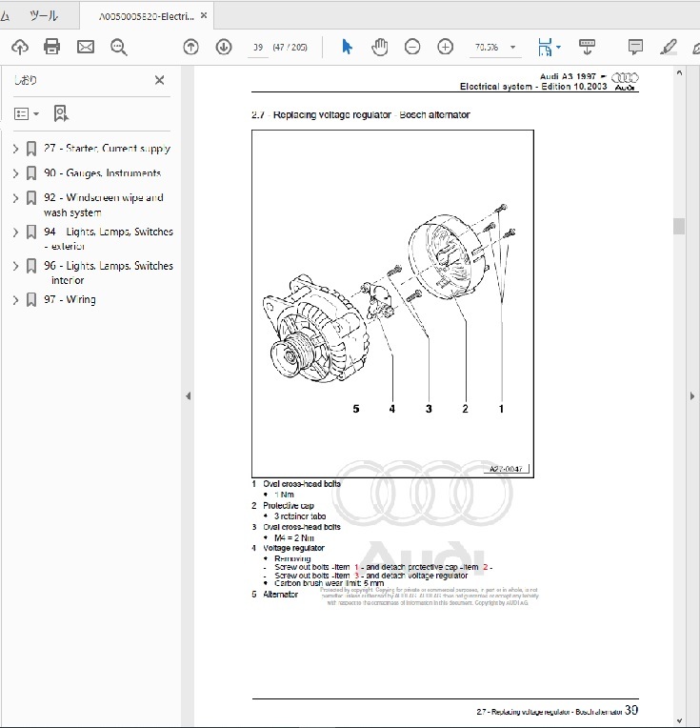Send file by email envelope icon

[86, 47]
